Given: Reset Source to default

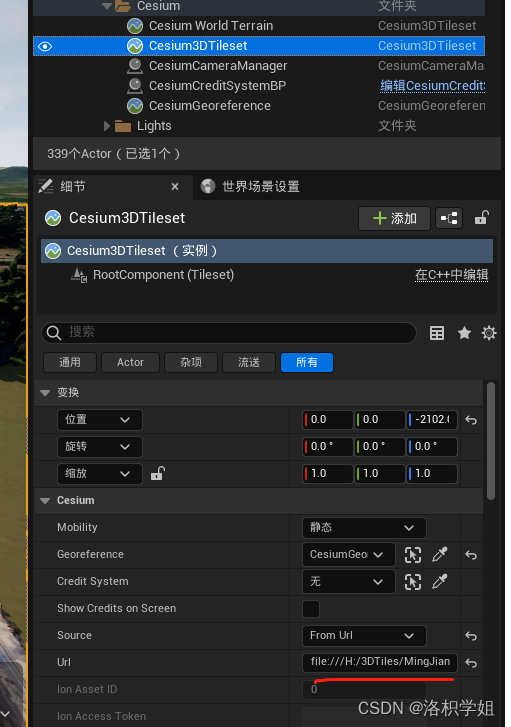Looking at the screenshot, I should [471, 636].
